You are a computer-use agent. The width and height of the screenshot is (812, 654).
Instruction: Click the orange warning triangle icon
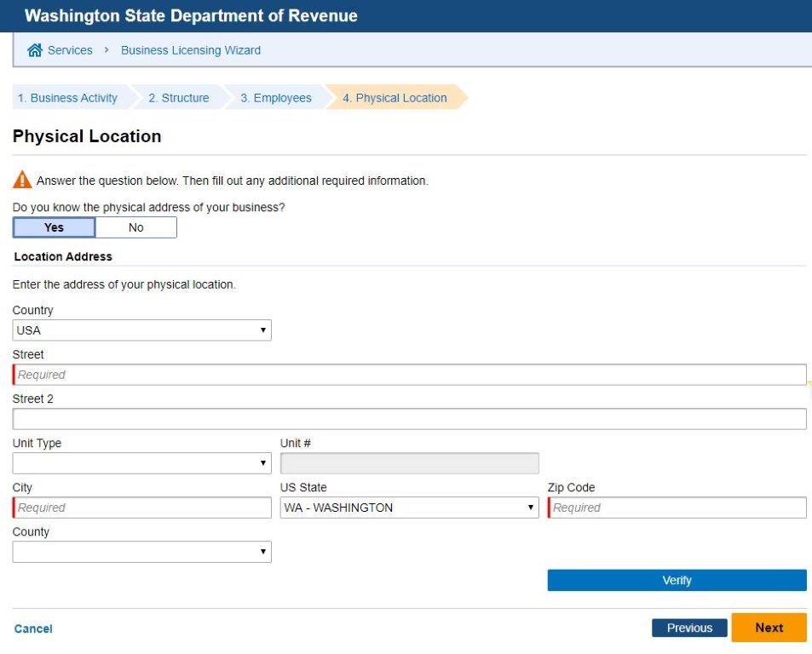[22, 180]
